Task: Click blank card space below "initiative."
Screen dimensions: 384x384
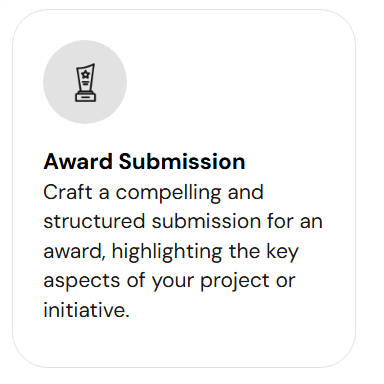Action: (x=183, y=343)
